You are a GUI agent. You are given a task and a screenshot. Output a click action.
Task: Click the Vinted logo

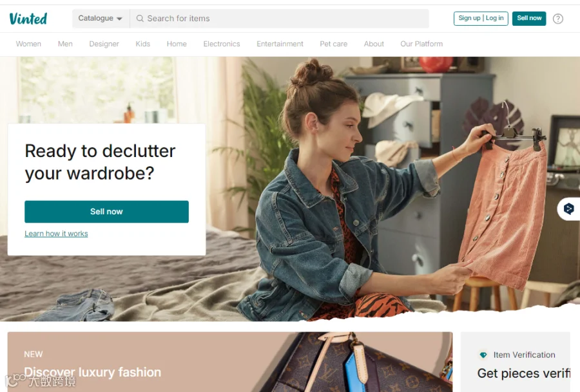(x=28, y=19)
